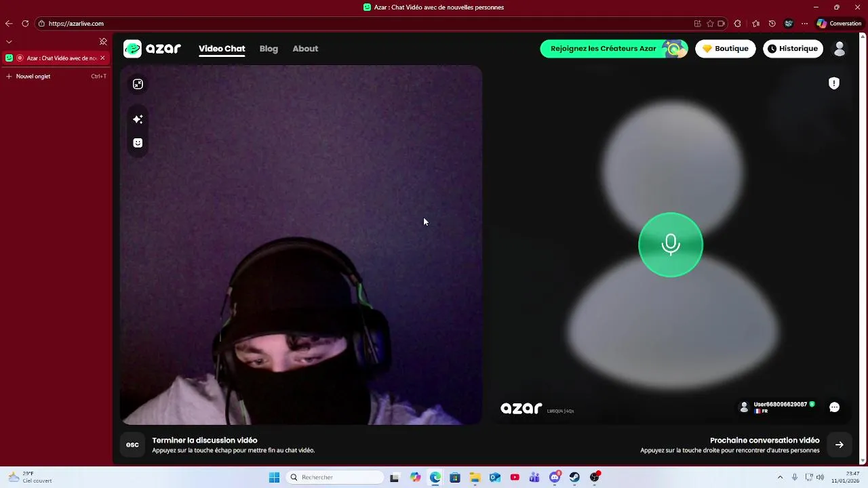Open the favorites list icon
868x488 pixels.
tap(756, 24)
